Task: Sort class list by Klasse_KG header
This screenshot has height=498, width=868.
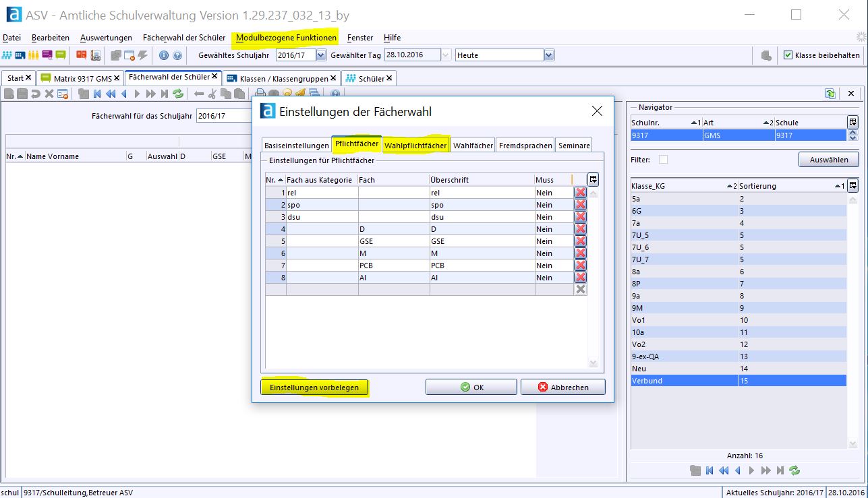Action: pyautogui.click(x=684, y=185)
